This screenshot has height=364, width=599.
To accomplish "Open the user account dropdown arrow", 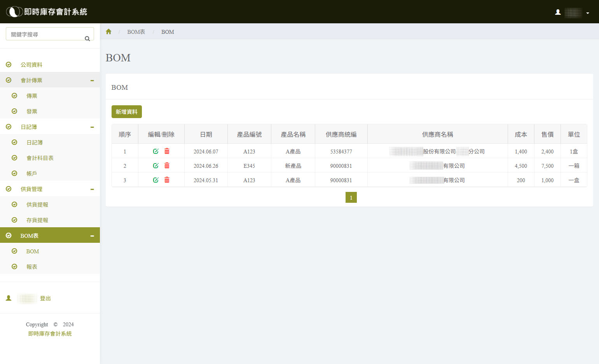I will coord(588,13).
